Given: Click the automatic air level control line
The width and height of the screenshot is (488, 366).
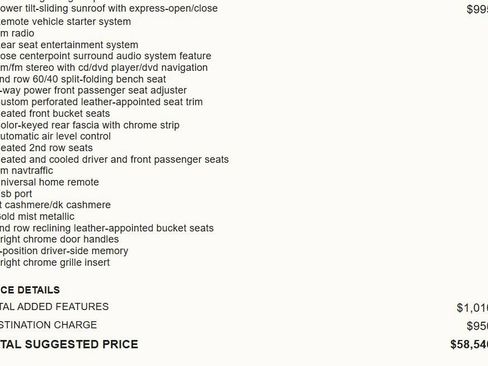Looking at the screenshot, I should 55,136.
